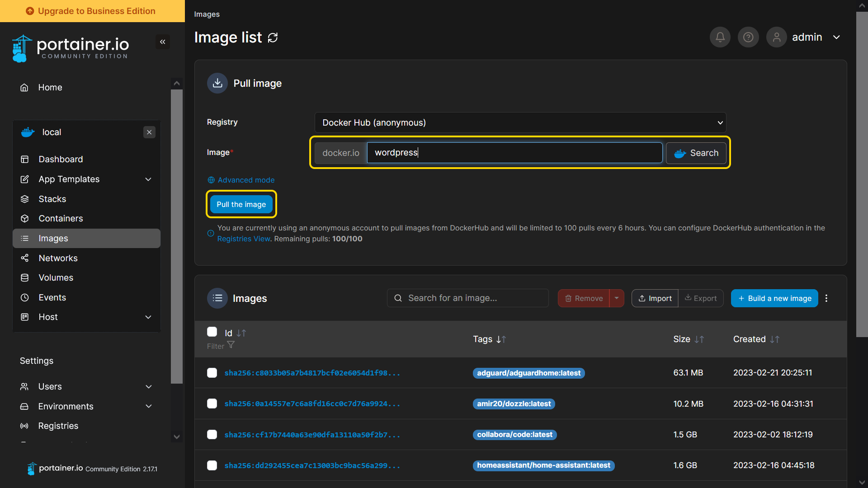Click the red Remove button
This screenshot has width=868, height=488.
click(584, 298)
